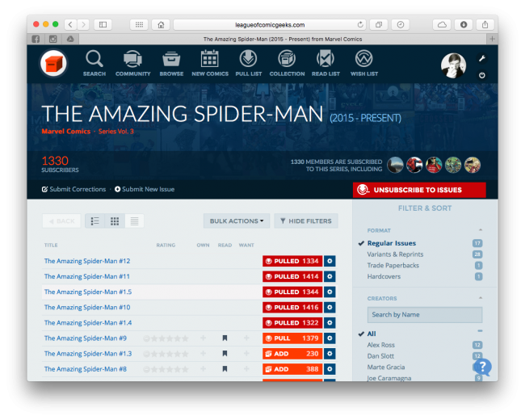Click the Pull button for Spider-Man #9
The height and width of the screenshot is (420, 525).
(292, 338)
